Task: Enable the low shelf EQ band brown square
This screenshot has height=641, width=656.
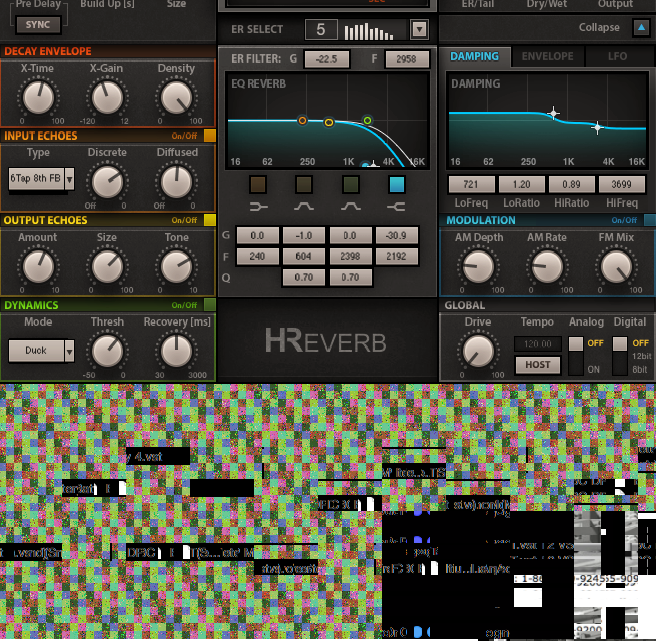Action: pos(258,185)
